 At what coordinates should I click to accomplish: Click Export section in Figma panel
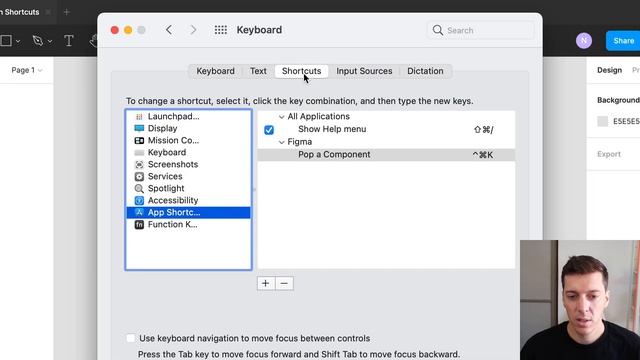pos(609,154)
